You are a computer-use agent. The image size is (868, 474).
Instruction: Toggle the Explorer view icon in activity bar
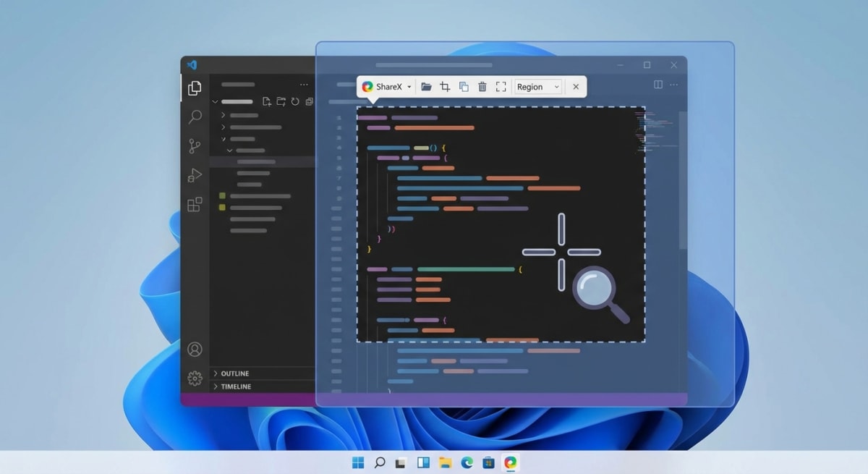click(x=193, y=87)
